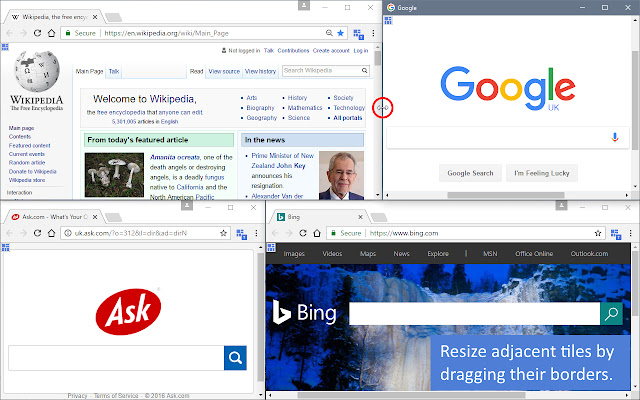Open tile tabs extension in Bing toolbar

coord(616,234)
